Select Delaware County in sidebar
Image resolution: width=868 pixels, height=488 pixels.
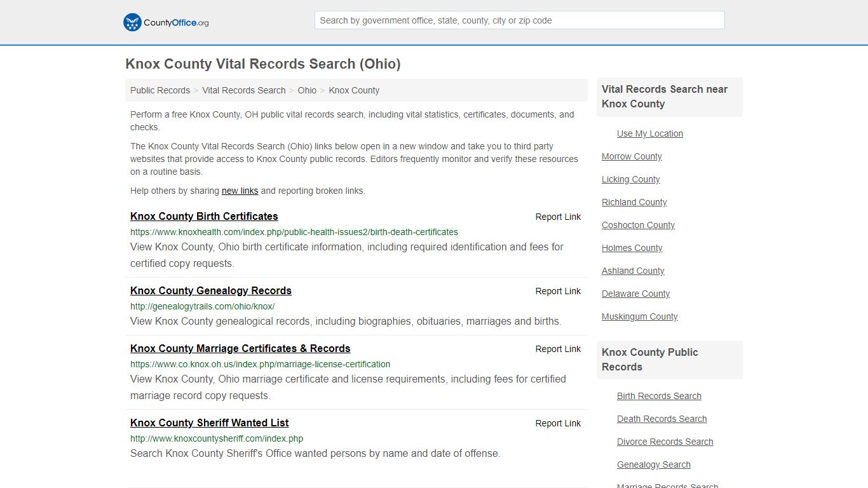pyautogui.click(x=635, y=294)
